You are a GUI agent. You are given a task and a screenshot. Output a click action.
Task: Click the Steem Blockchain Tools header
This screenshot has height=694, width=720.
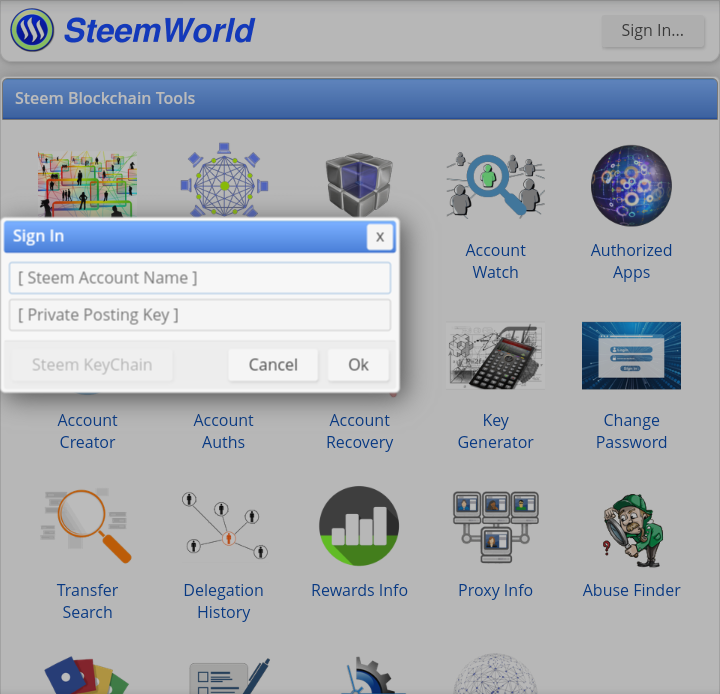point(360,98)
